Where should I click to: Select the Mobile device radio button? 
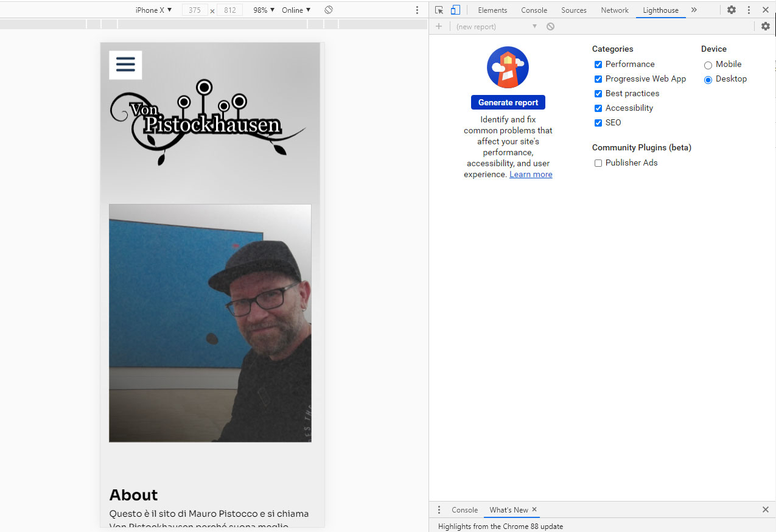coord(708,65)
